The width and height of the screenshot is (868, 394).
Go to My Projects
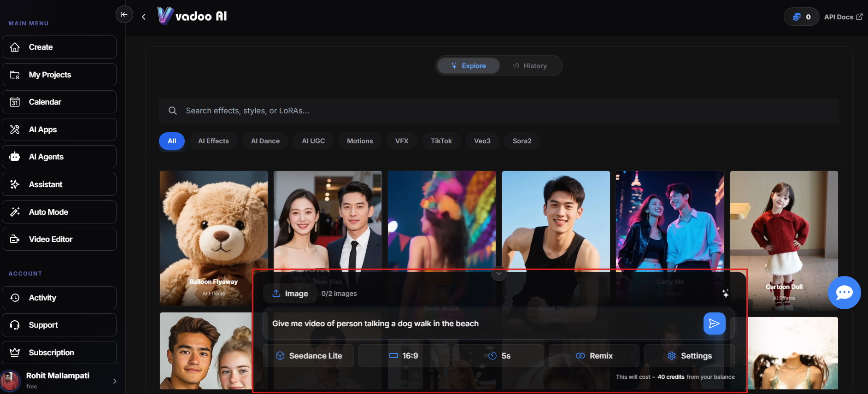tap(59, 75)
